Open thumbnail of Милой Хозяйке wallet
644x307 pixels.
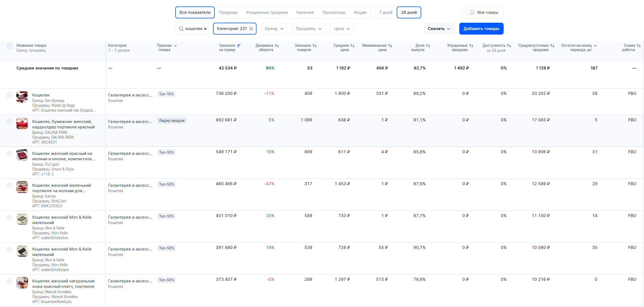(22, 283)
